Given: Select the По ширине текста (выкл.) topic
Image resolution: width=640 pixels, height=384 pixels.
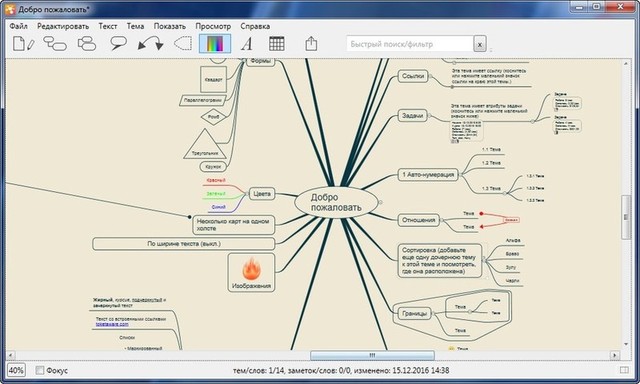Looking at the screenshot, I should (x=184, y=244).
